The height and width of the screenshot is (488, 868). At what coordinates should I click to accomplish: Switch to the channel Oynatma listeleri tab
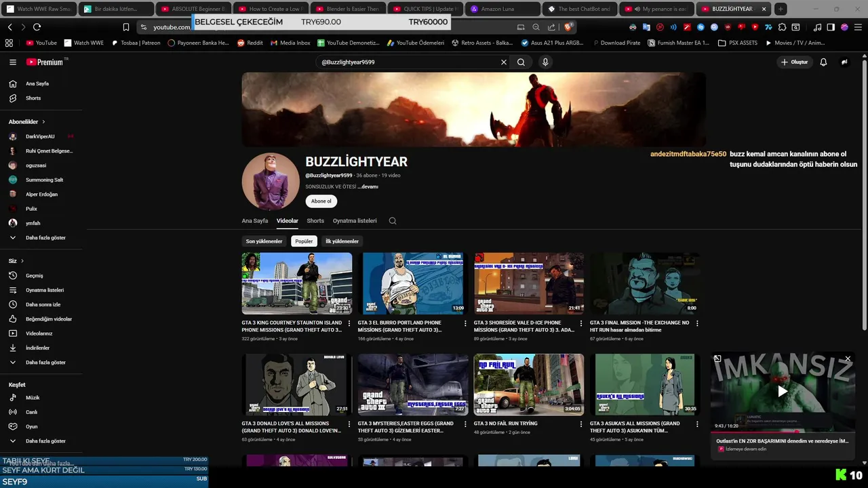(355, 221)
